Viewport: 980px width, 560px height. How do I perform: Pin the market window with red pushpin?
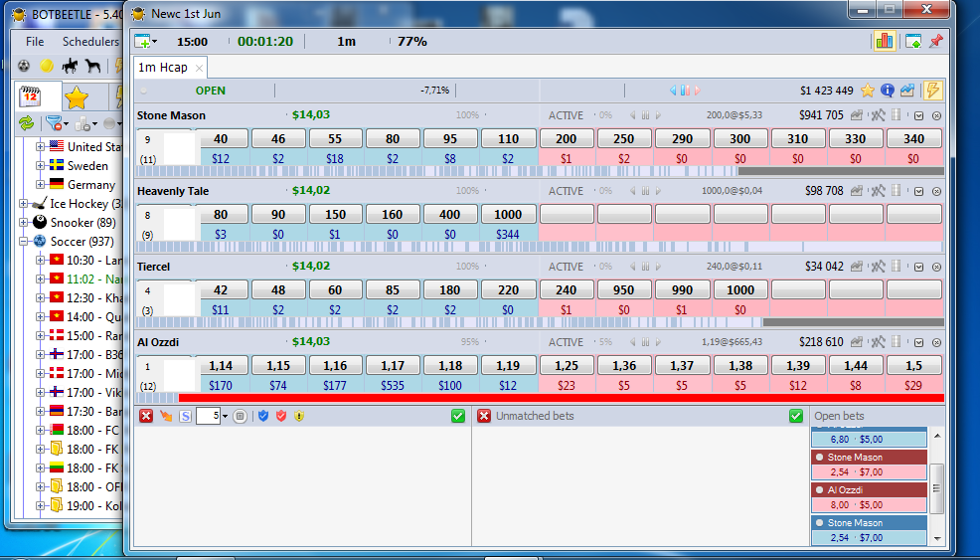click(x=935, y=42)
